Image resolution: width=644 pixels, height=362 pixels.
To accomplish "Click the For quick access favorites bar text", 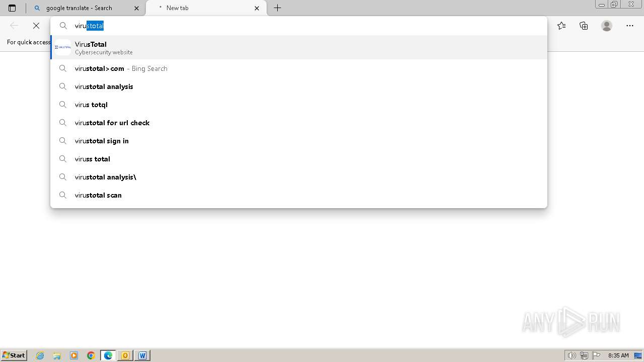I will click(x=29, y=42).
